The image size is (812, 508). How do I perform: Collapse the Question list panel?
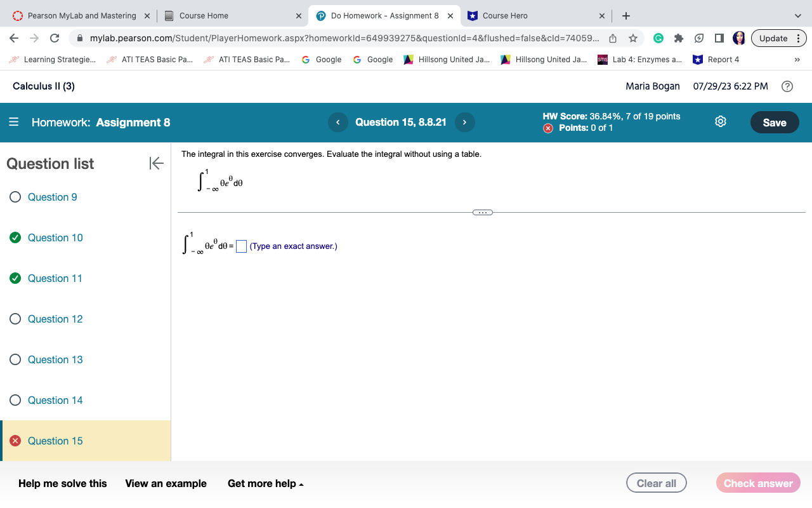156,163
